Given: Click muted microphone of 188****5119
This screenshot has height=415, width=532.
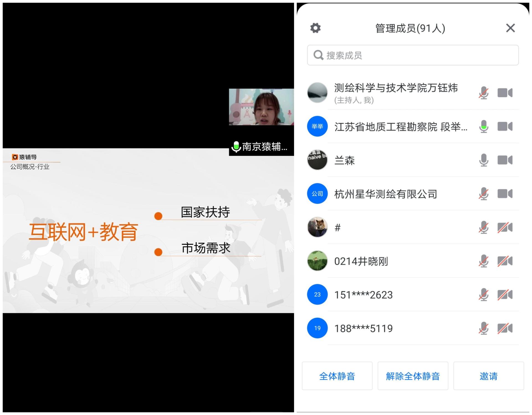Looking at the screenshot, I should click(484, 329).
